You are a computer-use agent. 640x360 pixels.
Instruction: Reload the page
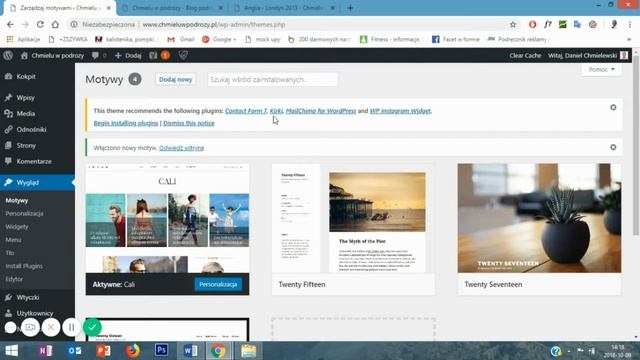pyautogui.click(x=40, y=24)
